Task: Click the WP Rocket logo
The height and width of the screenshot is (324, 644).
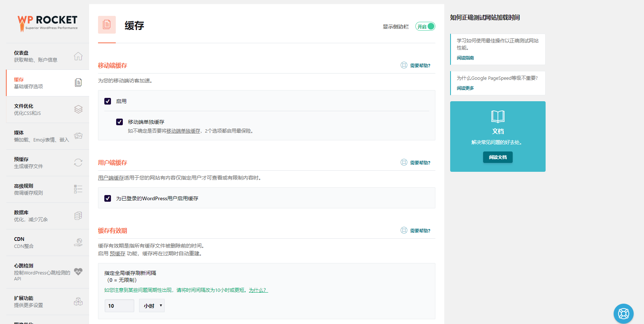Action: [x=47, y=23]
